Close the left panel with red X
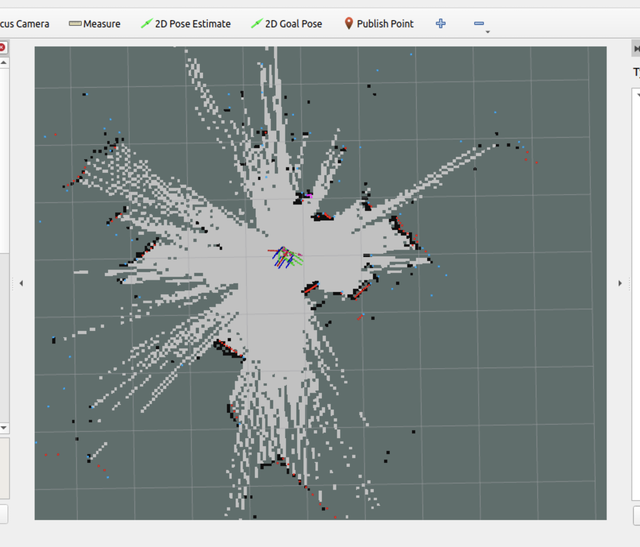The height and width of the screenshot is (547, 640). pyautogui.click(x=3, y=47)
